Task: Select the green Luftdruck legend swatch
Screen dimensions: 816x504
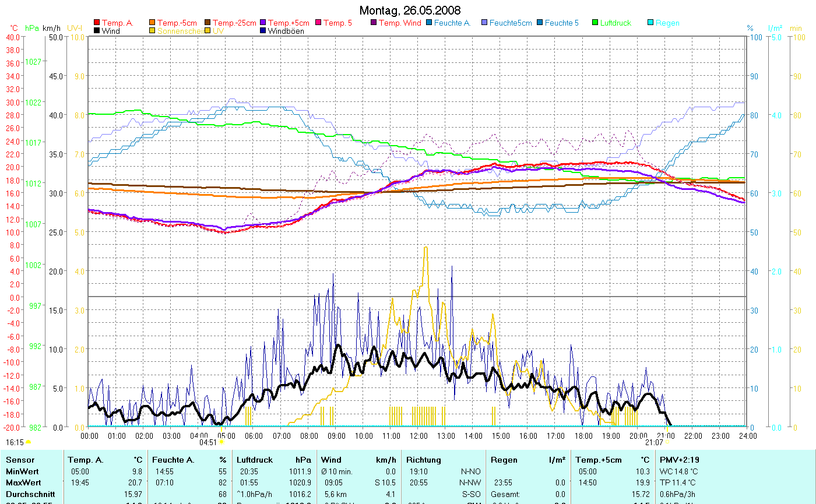Action: (595, 23)
